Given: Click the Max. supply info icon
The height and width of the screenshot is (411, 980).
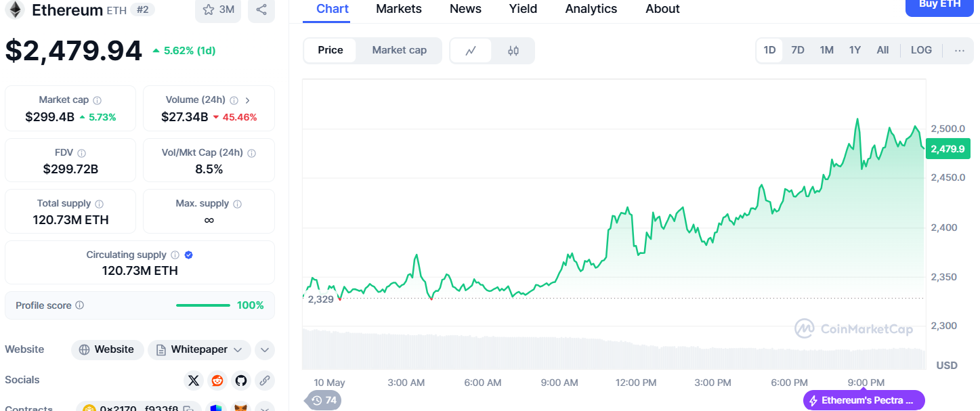Looking at the screenshot, I should point(237,204).
